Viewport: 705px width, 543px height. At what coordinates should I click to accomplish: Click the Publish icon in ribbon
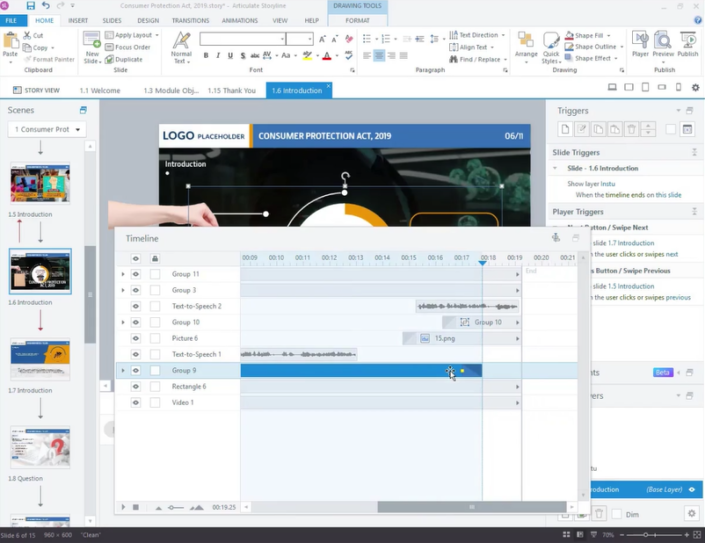click(688, 43)
